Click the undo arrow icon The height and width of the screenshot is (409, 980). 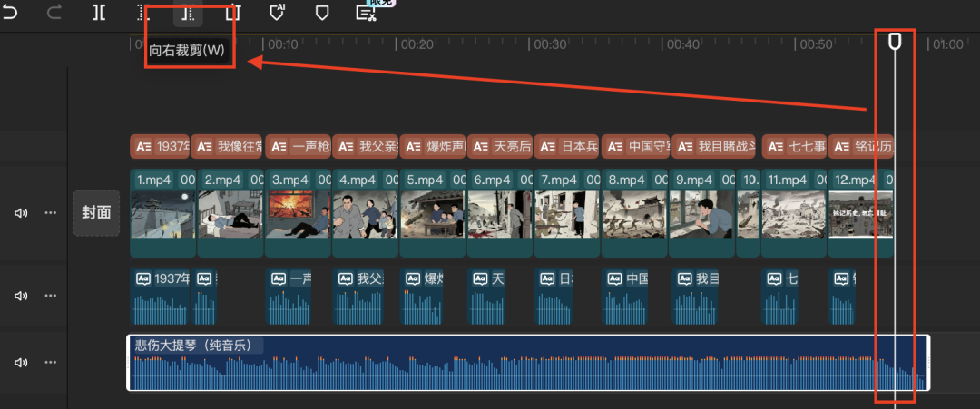coord(10,12)
